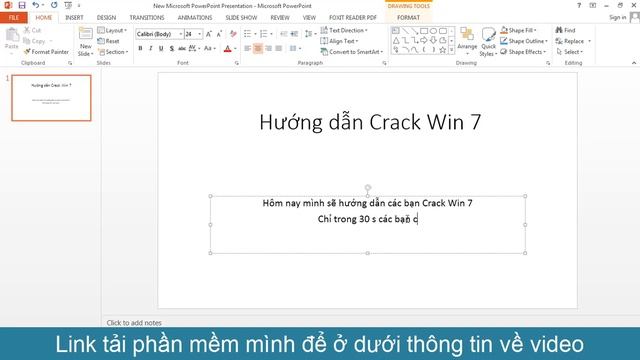Open Paragraph dialog launcher
The image size is (640, 360).
(x=384, y=63)
